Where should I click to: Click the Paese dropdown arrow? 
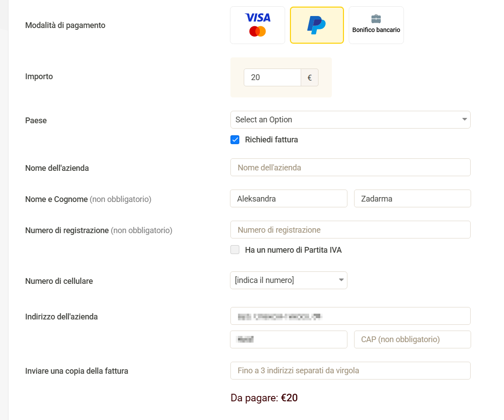(464, 120)
